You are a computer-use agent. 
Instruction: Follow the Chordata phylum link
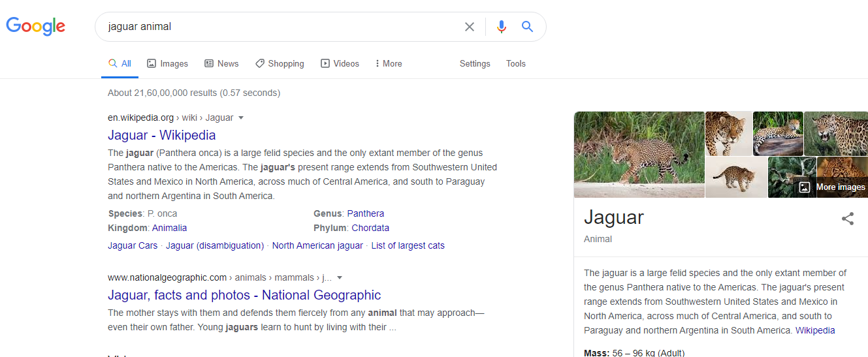coord(370,228)
